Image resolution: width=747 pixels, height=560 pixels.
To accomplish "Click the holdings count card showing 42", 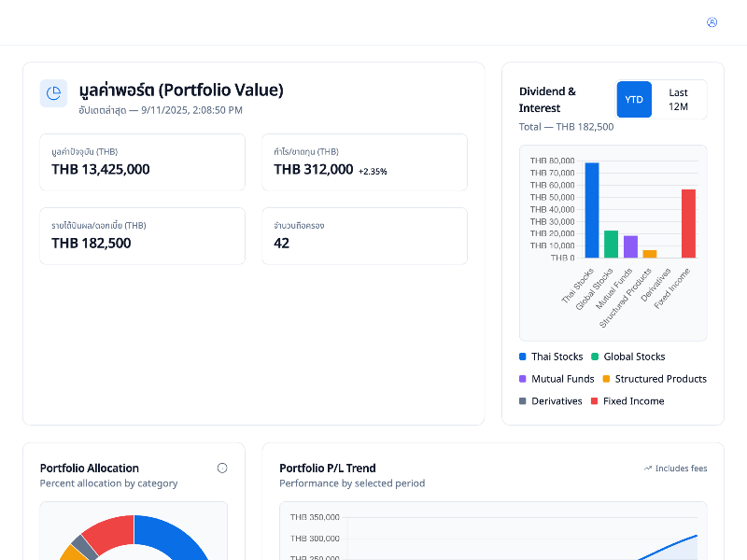I will [364, 236].
